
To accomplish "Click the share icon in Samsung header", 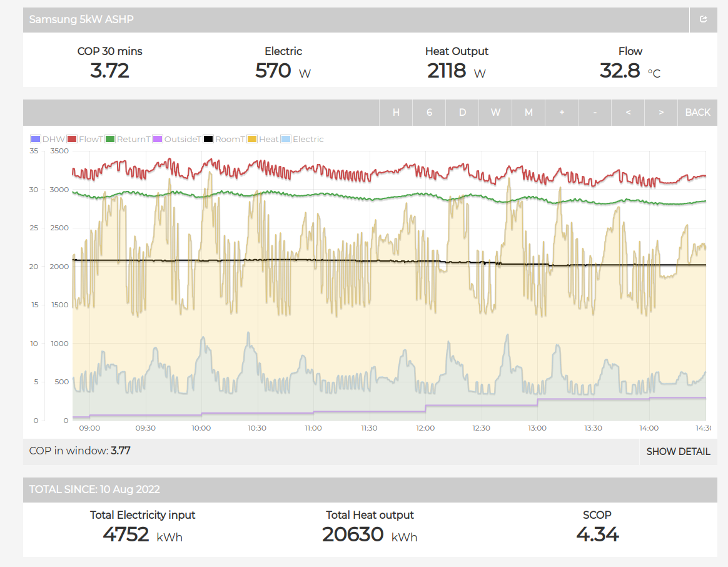I will click(x=703, y=19).
